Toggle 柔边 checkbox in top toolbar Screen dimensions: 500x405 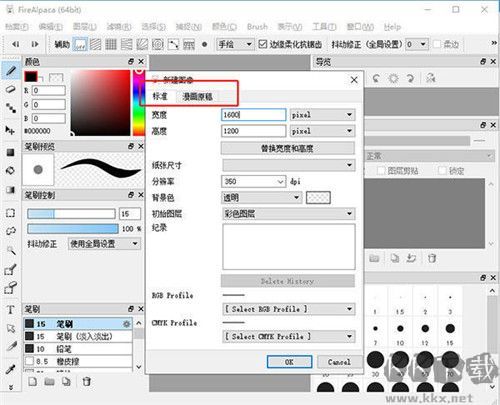[x=437, y=44]
